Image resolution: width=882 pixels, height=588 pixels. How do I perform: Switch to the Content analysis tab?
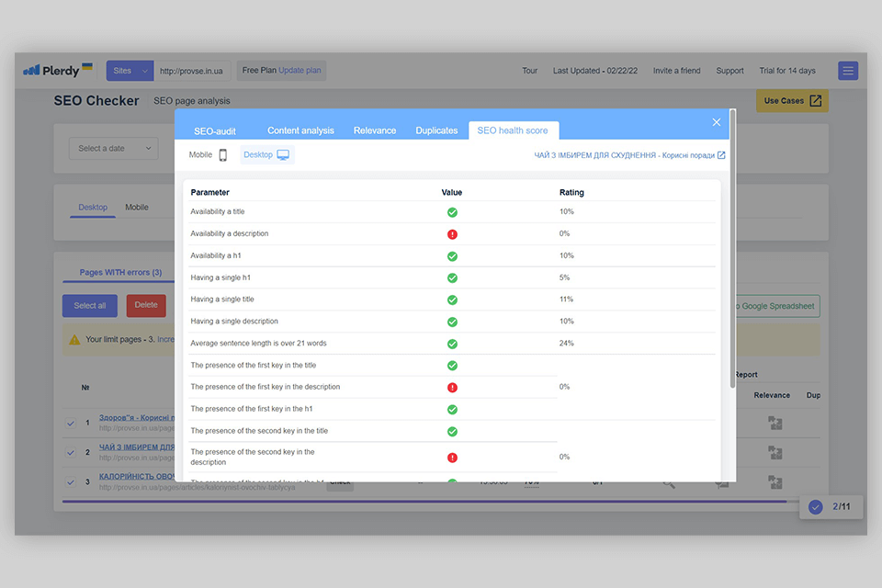coord(301,130)
